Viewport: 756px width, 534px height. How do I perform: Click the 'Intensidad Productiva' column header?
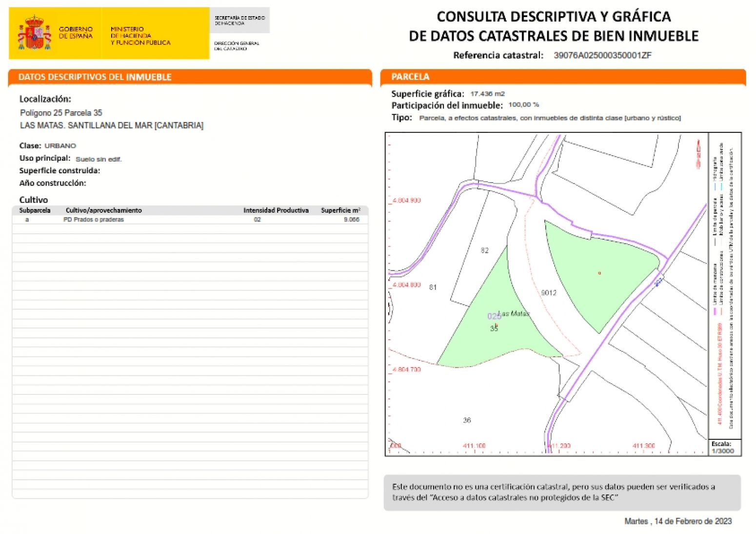[276, 210]
